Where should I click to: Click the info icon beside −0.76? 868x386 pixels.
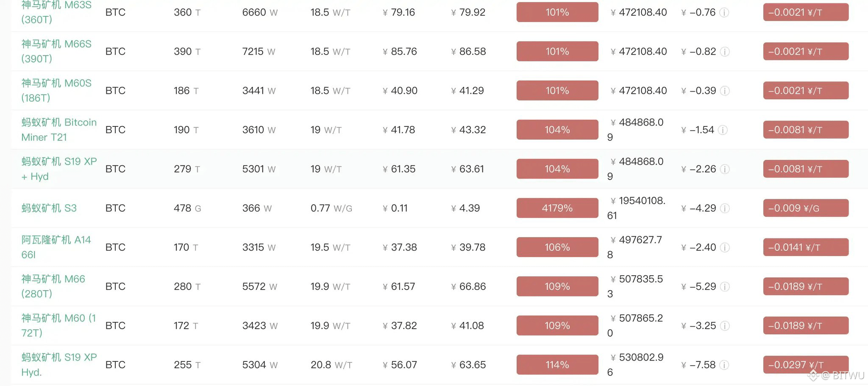click(725, 13)
